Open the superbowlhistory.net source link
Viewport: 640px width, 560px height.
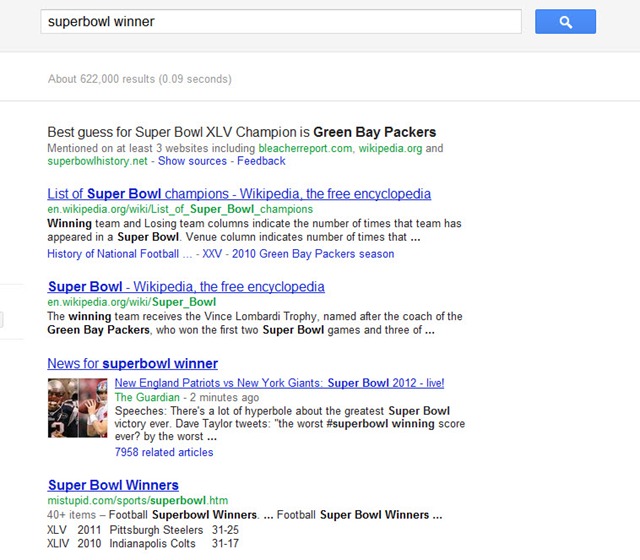tap(97, 161)
